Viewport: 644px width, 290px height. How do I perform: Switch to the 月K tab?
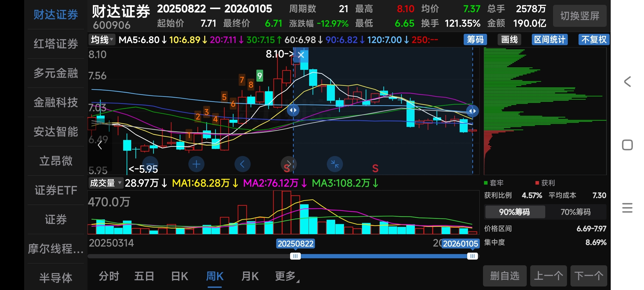250,276
